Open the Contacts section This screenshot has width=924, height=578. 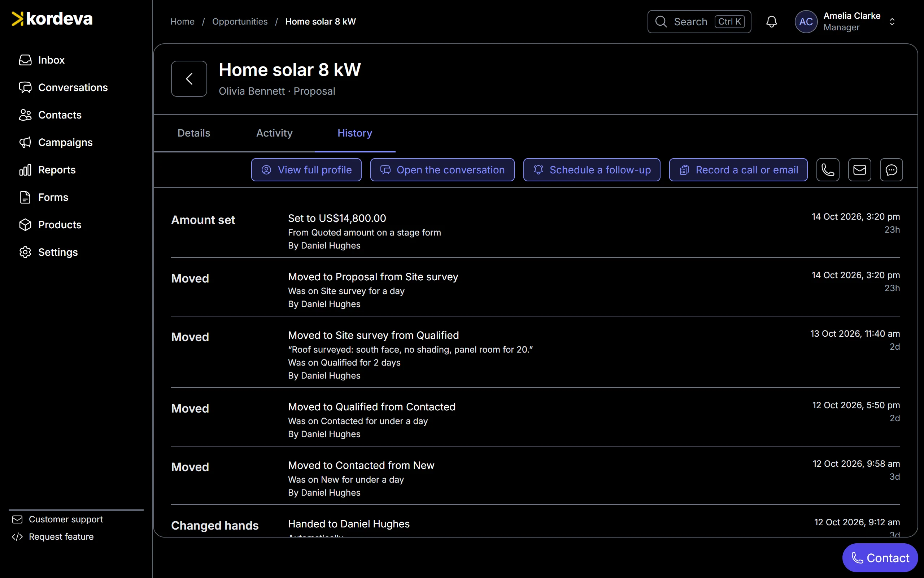point(51,115)
